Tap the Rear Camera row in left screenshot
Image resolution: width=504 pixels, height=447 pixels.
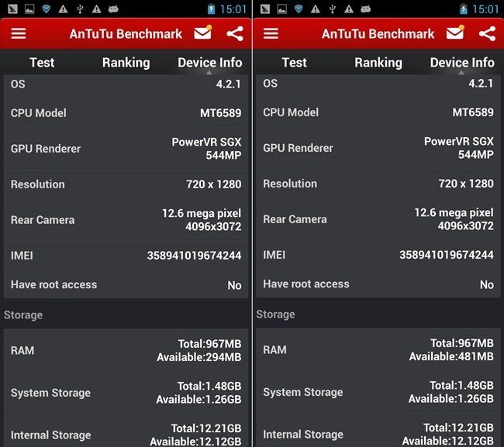126,220
